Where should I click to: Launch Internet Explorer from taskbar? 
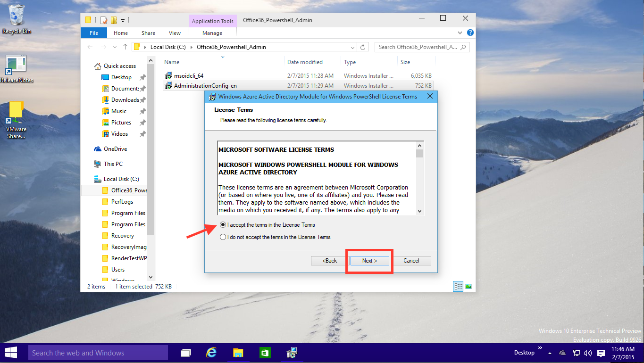pos(212,353)
